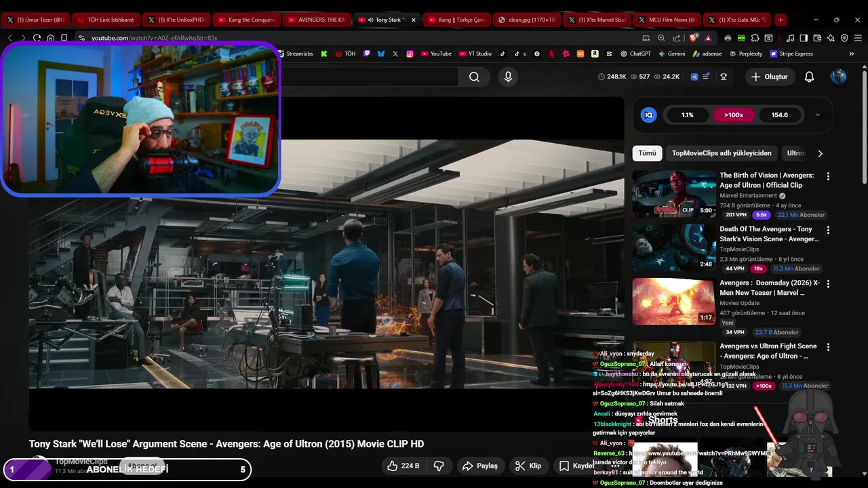Image resolution: width=868 pixels, height=488 pixels.
Task: Expand the vidIQ stats panel chevron
Action: tap(817, 115)
